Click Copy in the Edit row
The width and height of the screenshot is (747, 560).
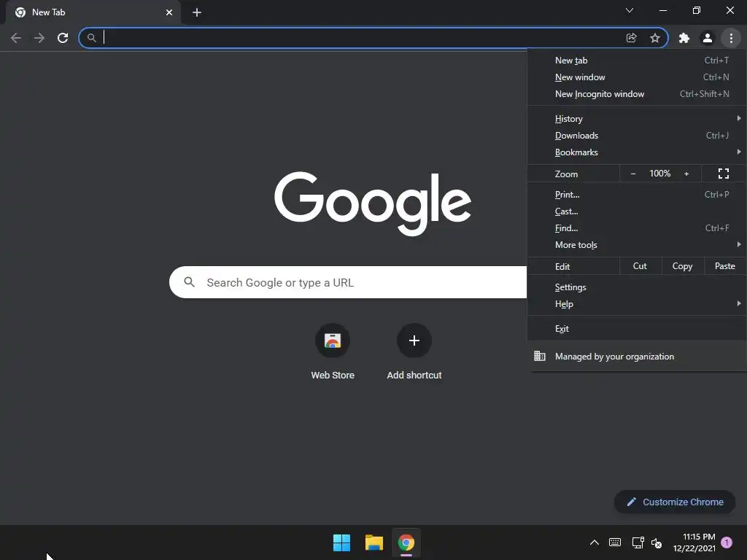(x=682, y=266)
